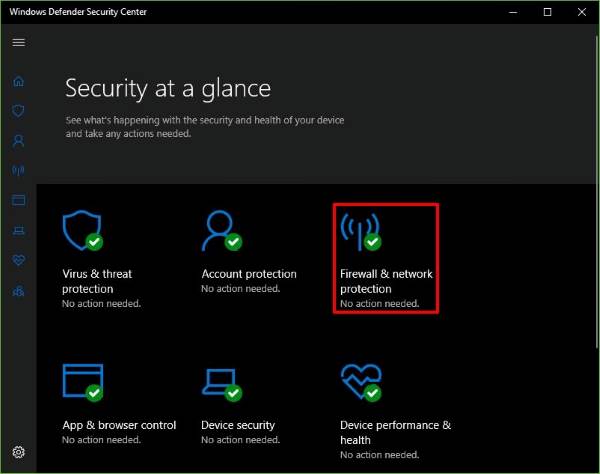
Task: Open the hamburger navigation menu
Action: pyautogui.click(x=18, y=42)
